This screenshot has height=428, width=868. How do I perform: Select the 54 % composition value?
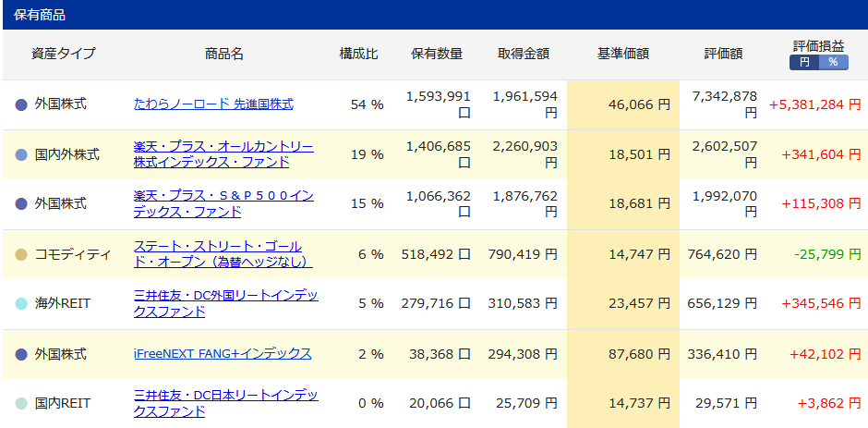[x=367, y=104]
